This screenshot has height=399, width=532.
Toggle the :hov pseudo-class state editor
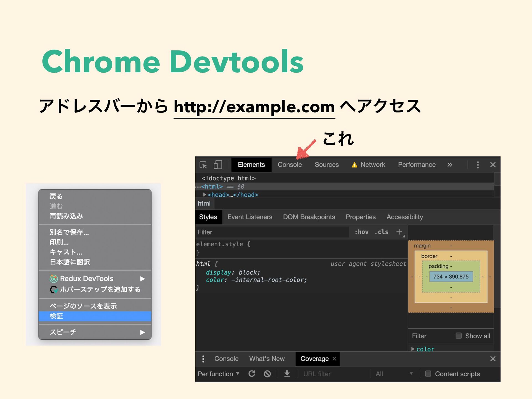coord(362,232)
